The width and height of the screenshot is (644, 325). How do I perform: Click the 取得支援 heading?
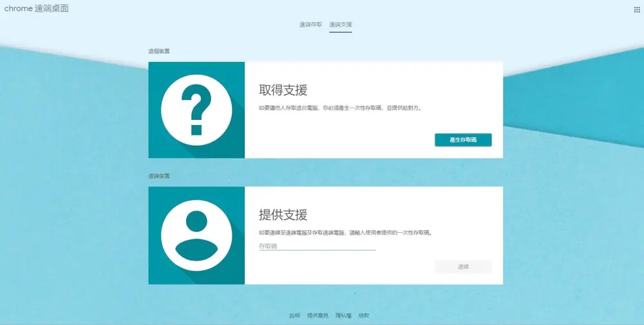283,90
